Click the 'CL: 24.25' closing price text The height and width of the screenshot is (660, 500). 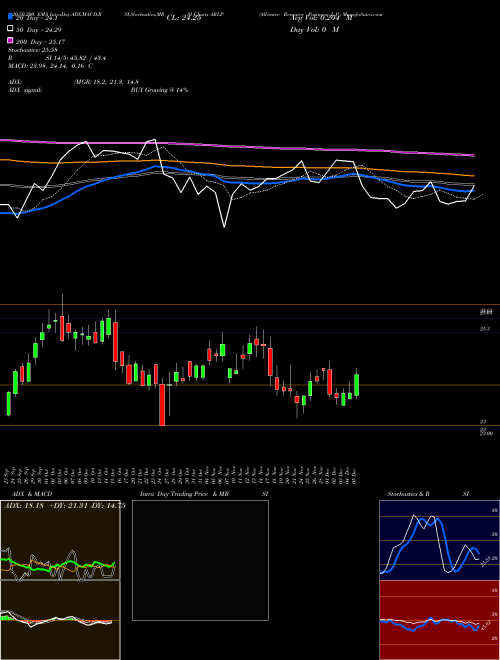click(184, 18)
